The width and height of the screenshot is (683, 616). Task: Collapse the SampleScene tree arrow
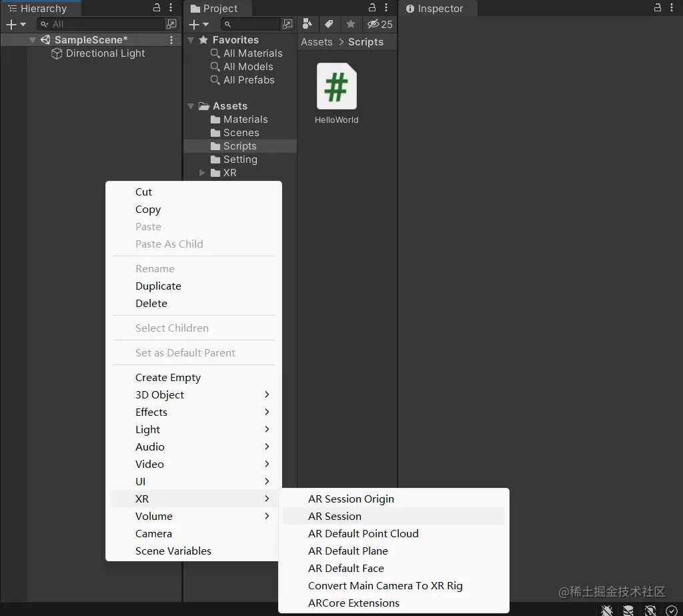32,39
